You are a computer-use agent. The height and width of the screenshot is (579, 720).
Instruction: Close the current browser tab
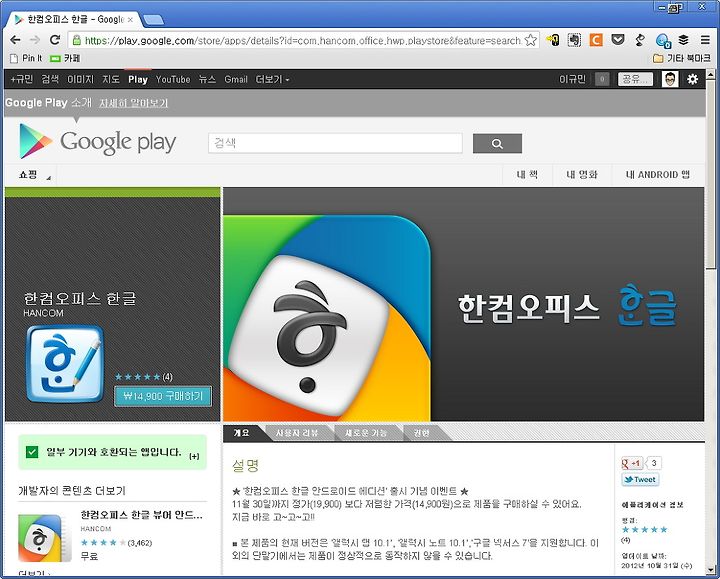coord(130,19)
